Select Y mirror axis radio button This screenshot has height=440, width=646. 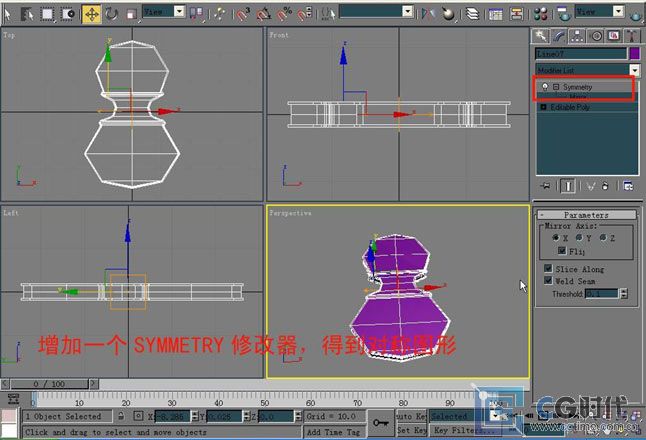pyautogui.click(x=579, y=238)
